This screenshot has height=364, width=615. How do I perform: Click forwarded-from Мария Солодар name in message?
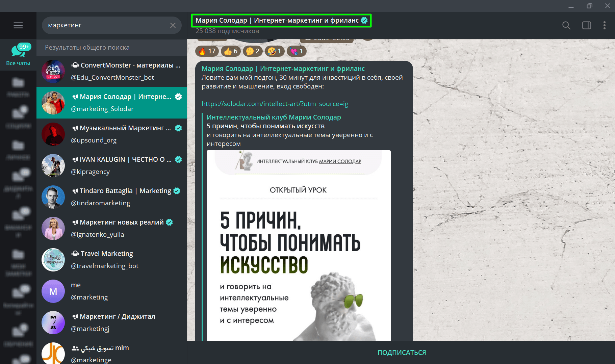pos(283,69)
